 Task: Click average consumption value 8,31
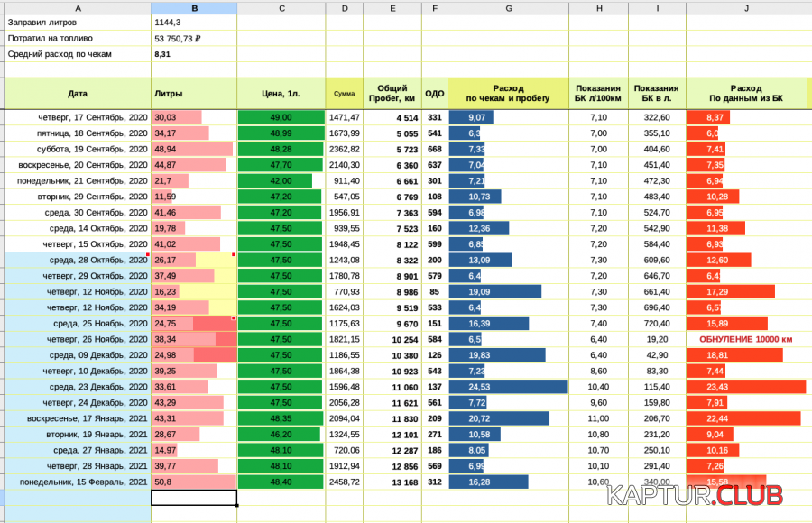pyautogui.click(x=194, y=54)
